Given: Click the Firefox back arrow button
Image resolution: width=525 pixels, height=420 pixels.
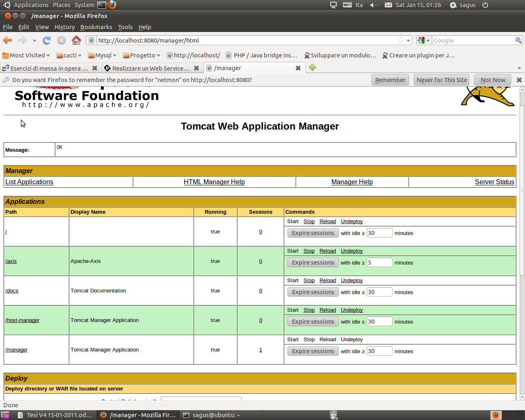Looking at the screenshot, I should pyautogui.click(x=7, y=40).
